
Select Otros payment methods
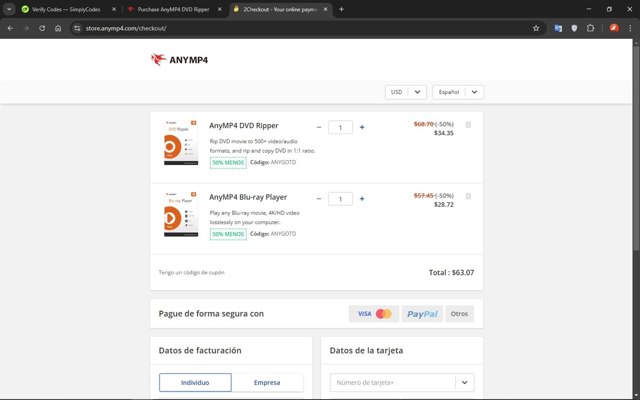[x=459, y=313]
